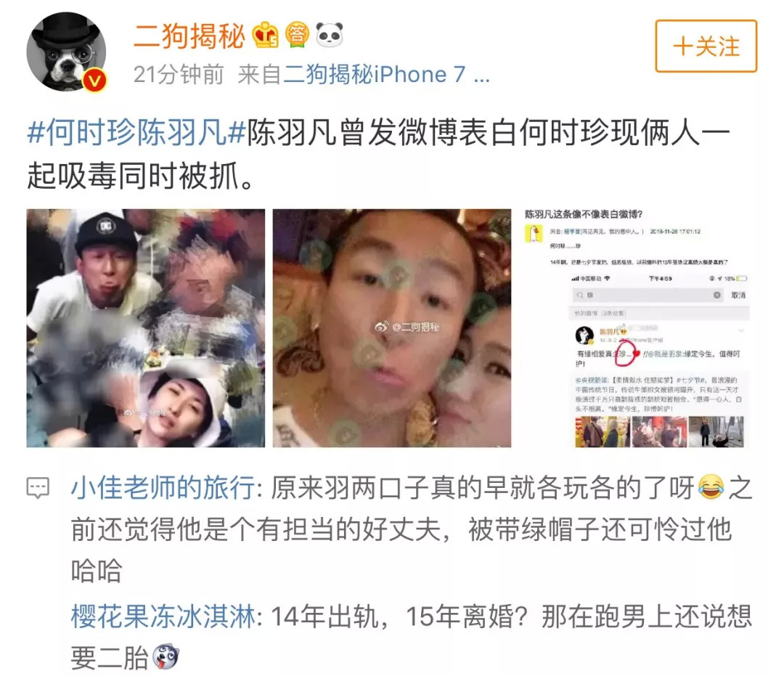The image size is (784, 676).
Task: Tap the panda badge icon
Action: 330,35
